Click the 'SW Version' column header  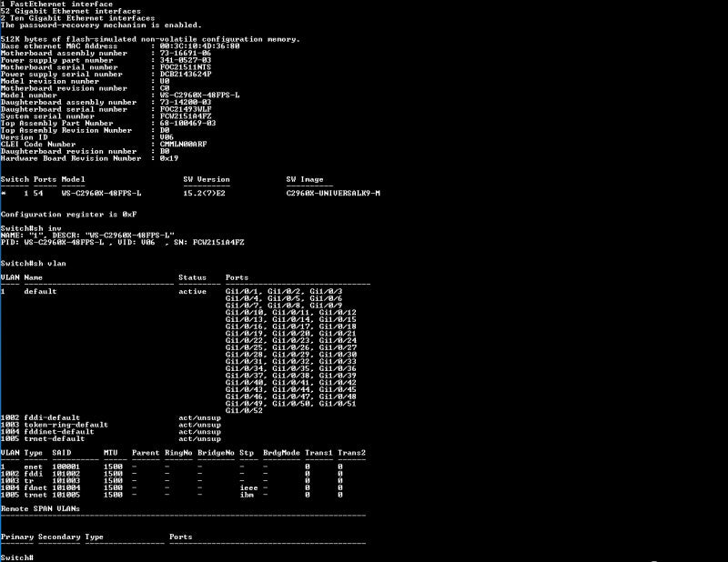pyautogui.click(x=207, y=179)
